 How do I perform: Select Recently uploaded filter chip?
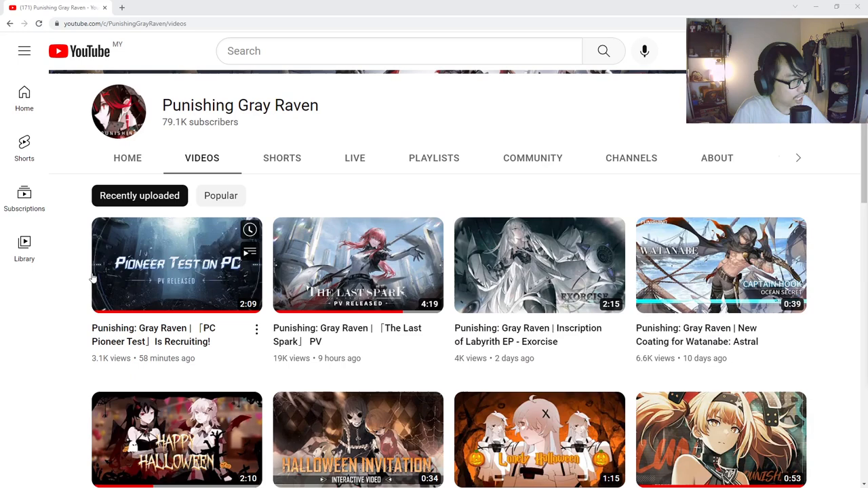140,195
